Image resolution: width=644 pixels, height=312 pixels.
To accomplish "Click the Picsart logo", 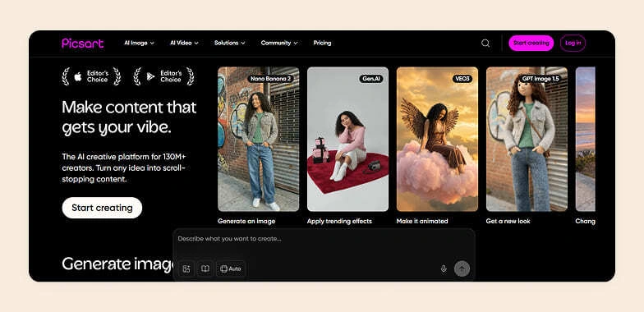I will 82,43.
